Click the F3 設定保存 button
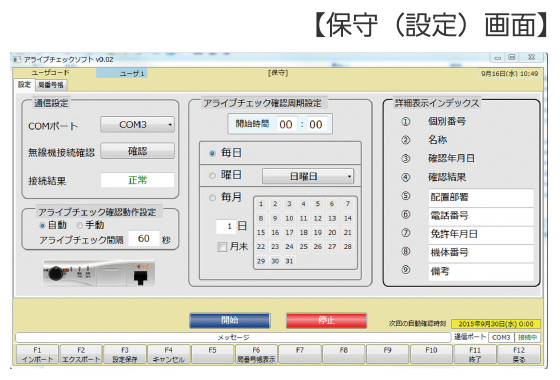 point(125,354)
